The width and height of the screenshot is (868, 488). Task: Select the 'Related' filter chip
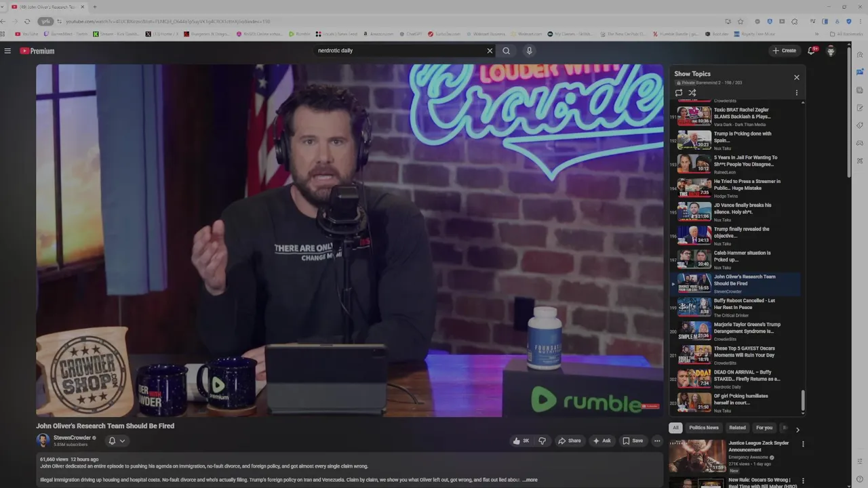coord(737,428)
